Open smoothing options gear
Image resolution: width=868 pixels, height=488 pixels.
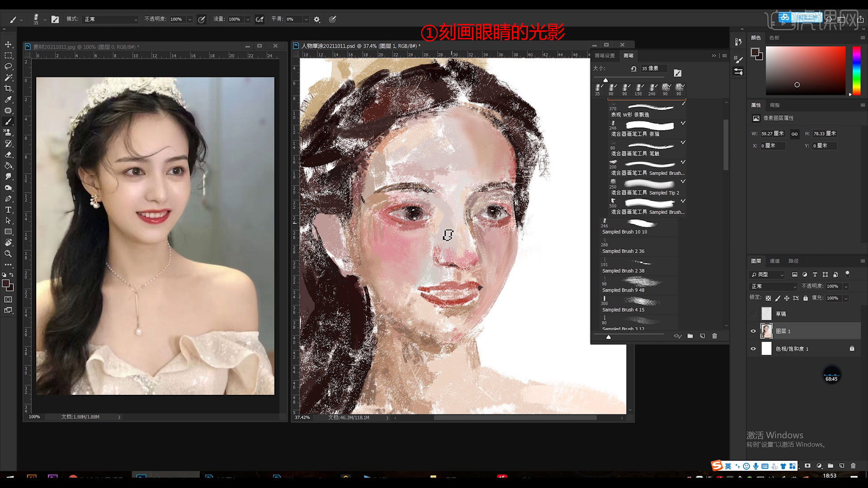pyautogui.click(x=317, y=19)
